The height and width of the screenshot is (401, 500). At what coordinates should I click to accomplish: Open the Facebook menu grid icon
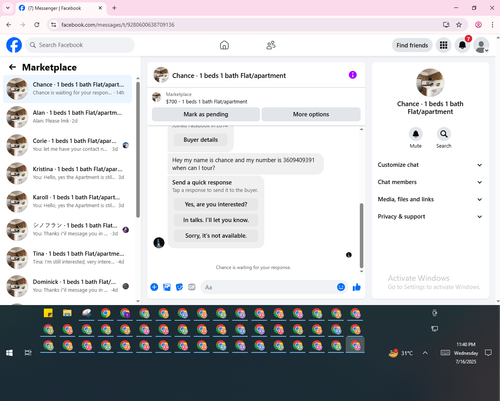coord(443,45)
